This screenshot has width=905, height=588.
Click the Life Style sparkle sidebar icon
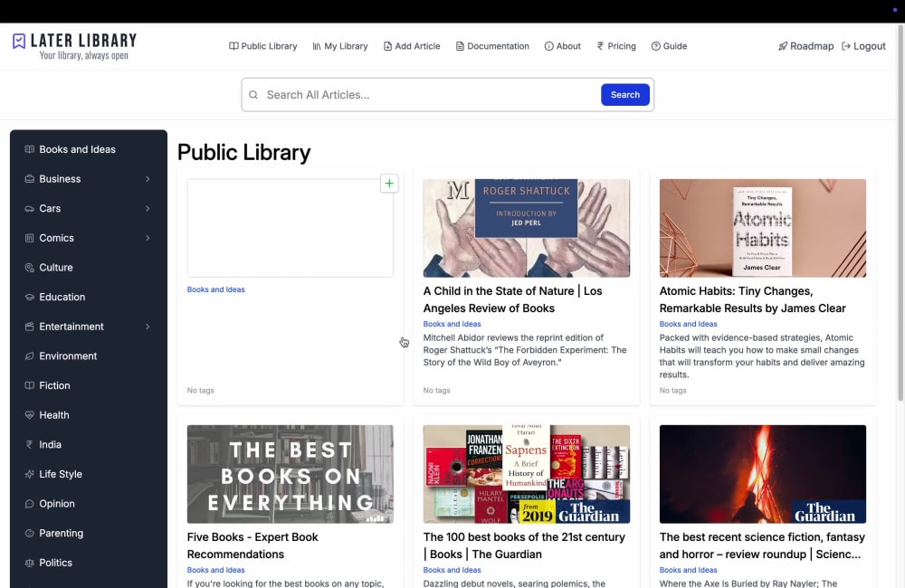pyautogui.click(x=30, y=474)
